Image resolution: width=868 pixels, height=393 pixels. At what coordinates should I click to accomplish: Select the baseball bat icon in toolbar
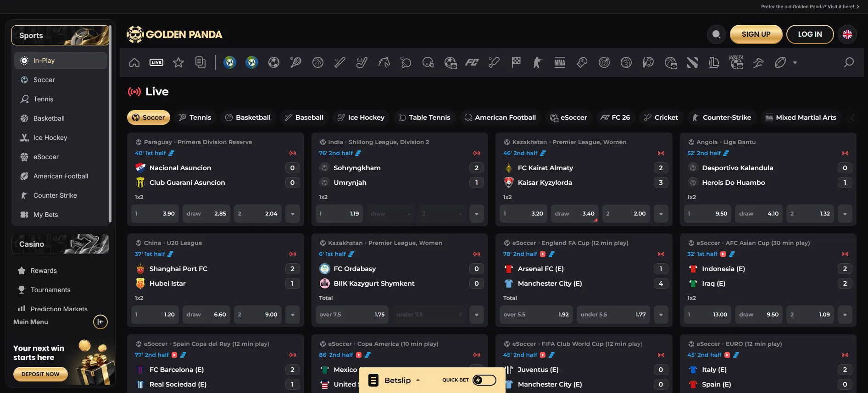(x=340, y=62)
